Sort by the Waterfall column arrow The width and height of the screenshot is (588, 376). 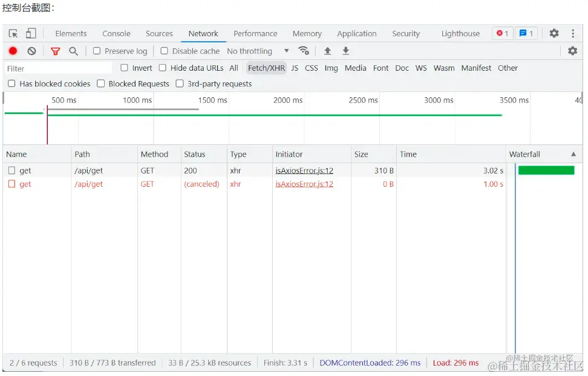[573, 154]
